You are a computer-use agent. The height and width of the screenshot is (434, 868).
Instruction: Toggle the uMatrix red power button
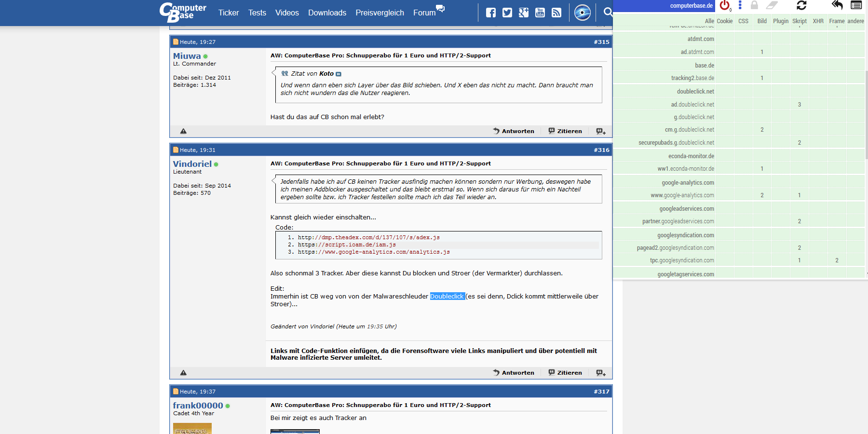[x=725, y=5]
